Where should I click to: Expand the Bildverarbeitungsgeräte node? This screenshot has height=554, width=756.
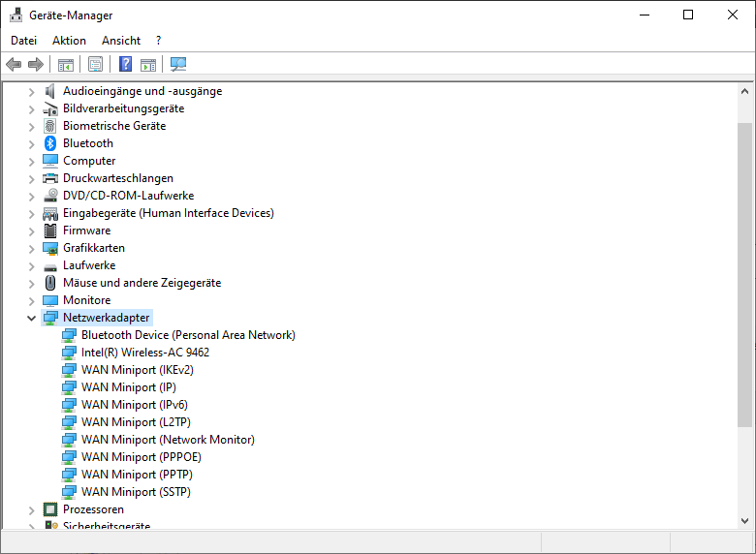[31, 108]
